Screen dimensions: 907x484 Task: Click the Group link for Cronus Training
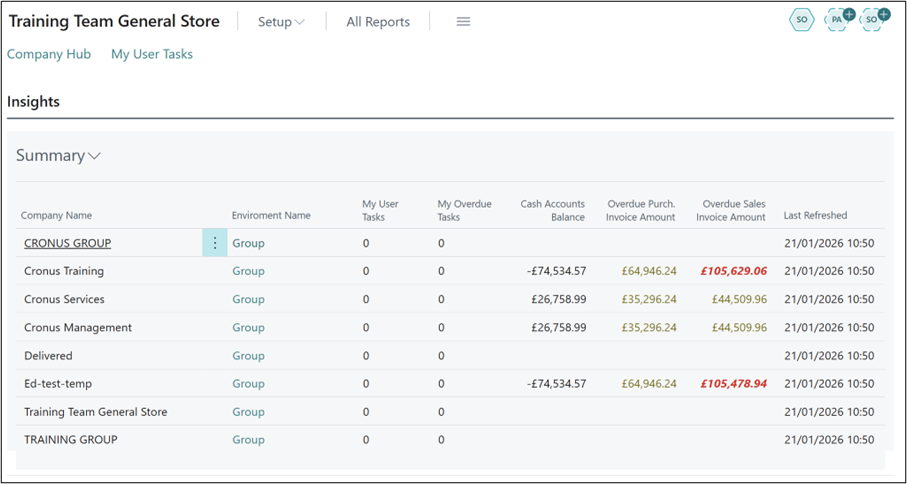[248, 271]
